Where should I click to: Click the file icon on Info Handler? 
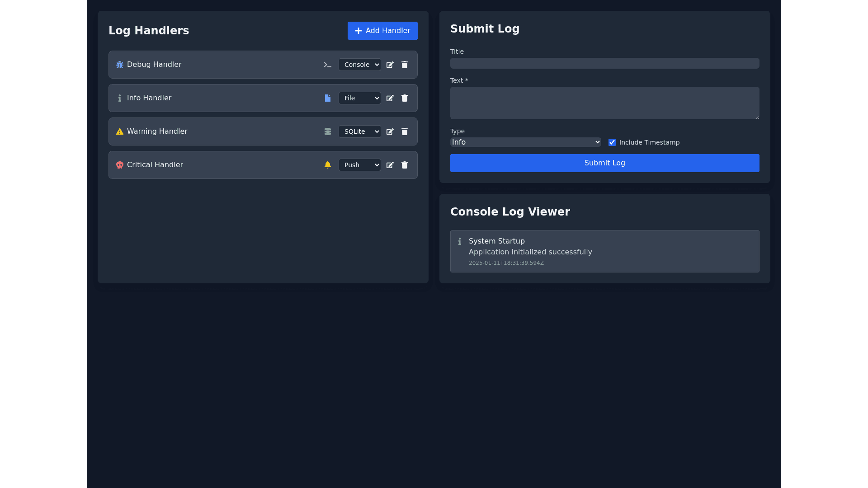pyautogui.click(x=328, y=98)
